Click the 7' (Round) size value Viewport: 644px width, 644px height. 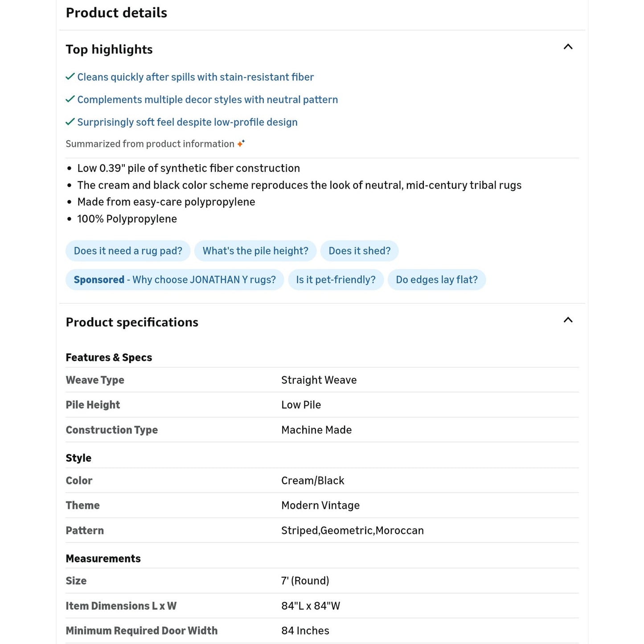pos(305,581)
